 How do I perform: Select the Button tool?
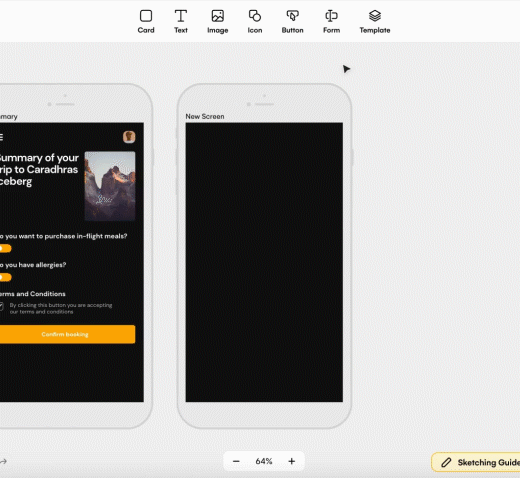click(292, 21)
